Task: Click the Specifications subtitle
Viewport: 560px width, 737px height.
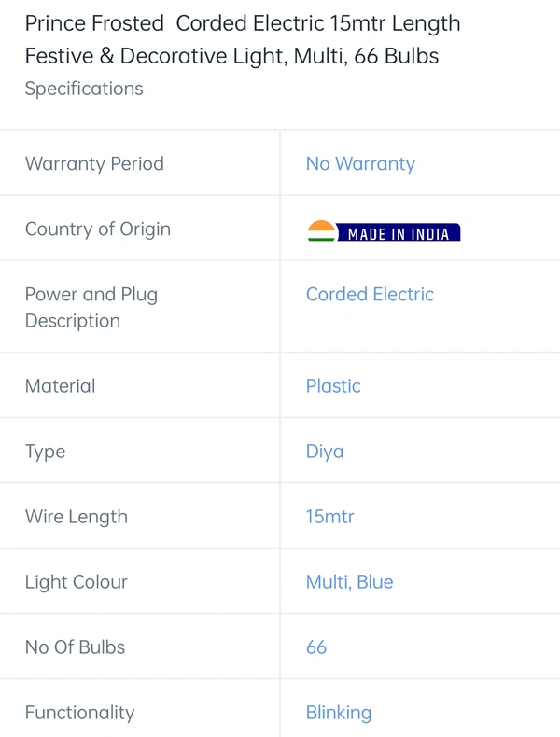Action: [x=84, y=89]
